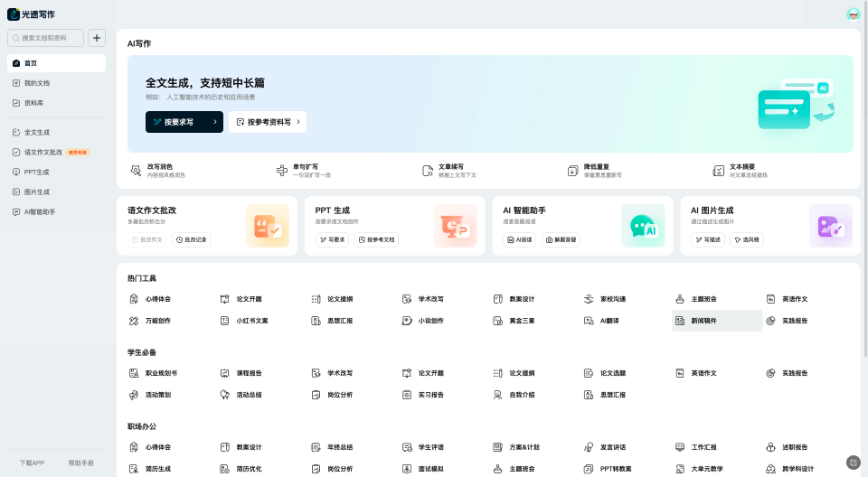Open 述职报告 tool
The width and height of the screenshot is (868, 477).
point(787,447)
